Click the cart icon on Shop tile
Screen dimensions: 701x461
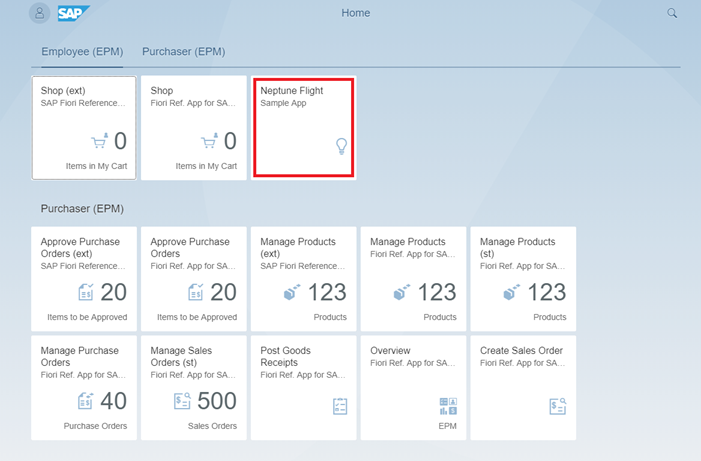pyautogui.click(x=209, y=140)
